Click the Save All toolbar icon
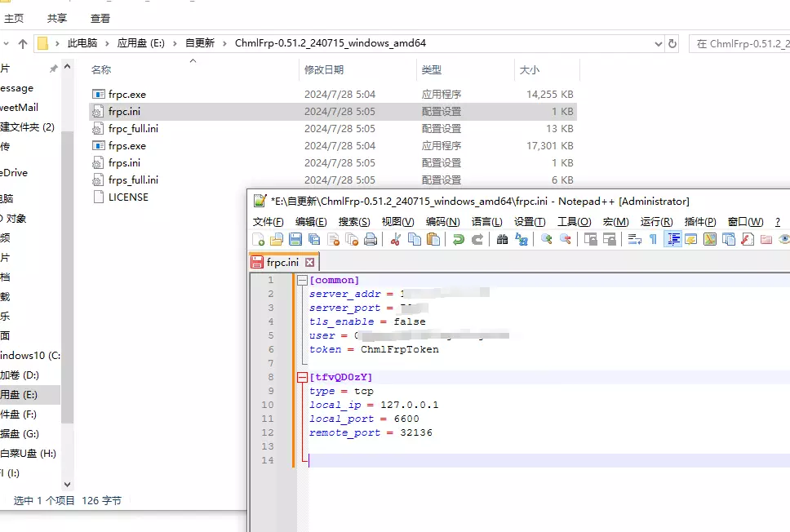This screenshot has width=790, height=532. 314,239
